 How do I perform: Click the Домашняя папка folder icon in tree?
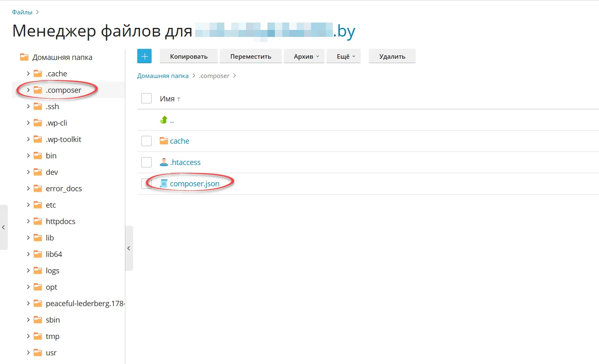click(24, 57)
